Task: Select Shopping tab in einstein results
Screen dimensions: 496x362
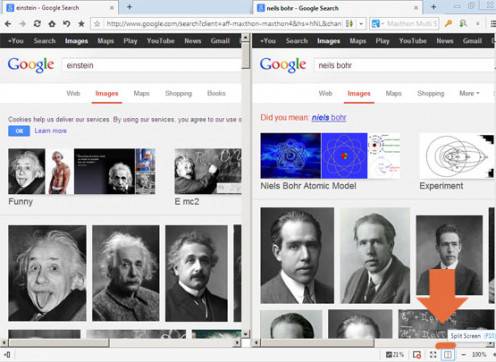Action: pyautogui.click(x=179, y=93)
